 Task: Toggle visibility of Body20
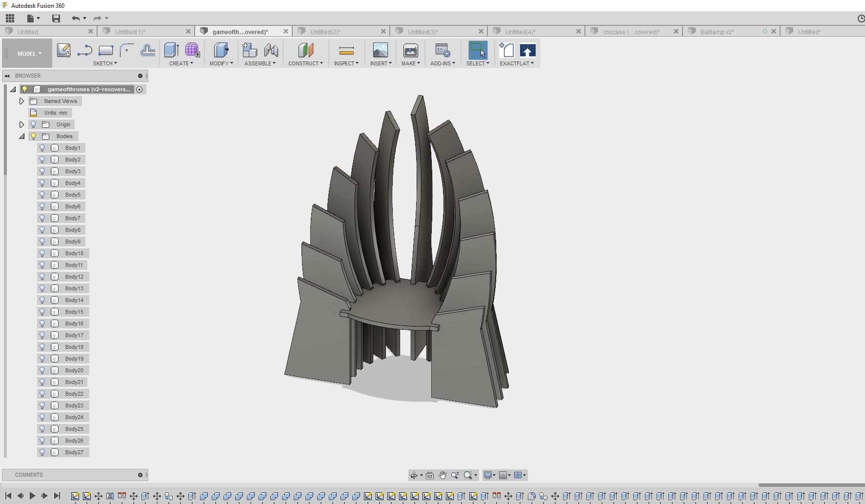pos(42,370)
